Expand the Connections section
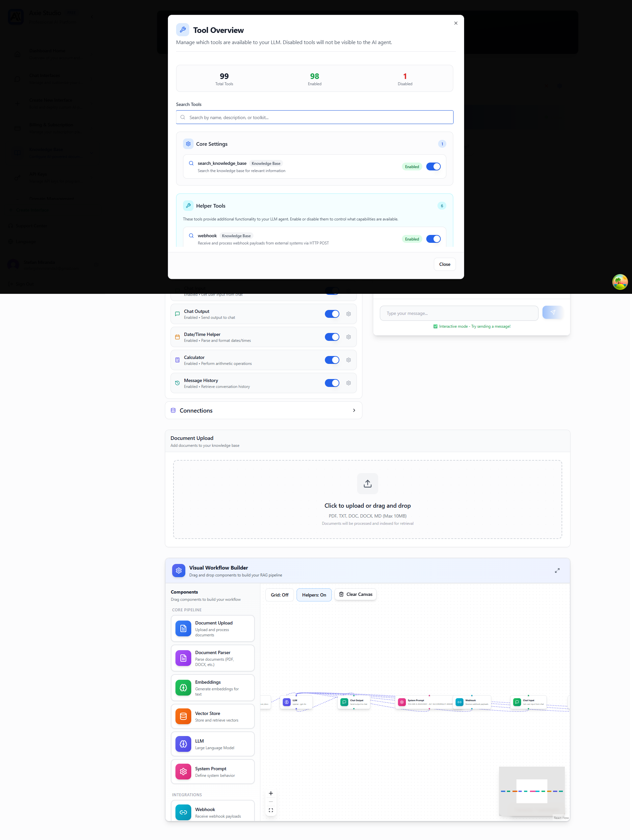The width and height of the screenshot is (632, 840). 354,410
